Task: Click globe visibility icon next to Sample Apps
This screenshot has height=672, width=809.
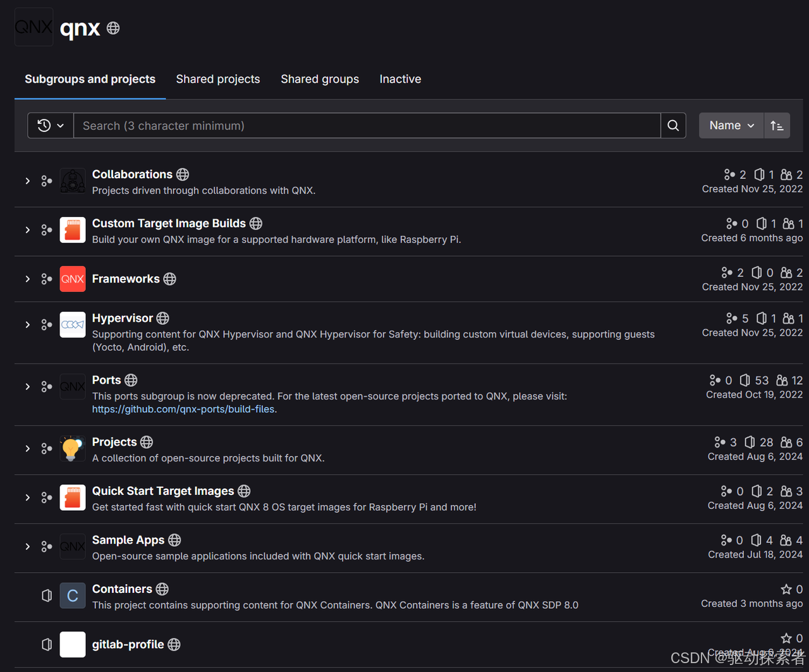Action: point(174,540)
